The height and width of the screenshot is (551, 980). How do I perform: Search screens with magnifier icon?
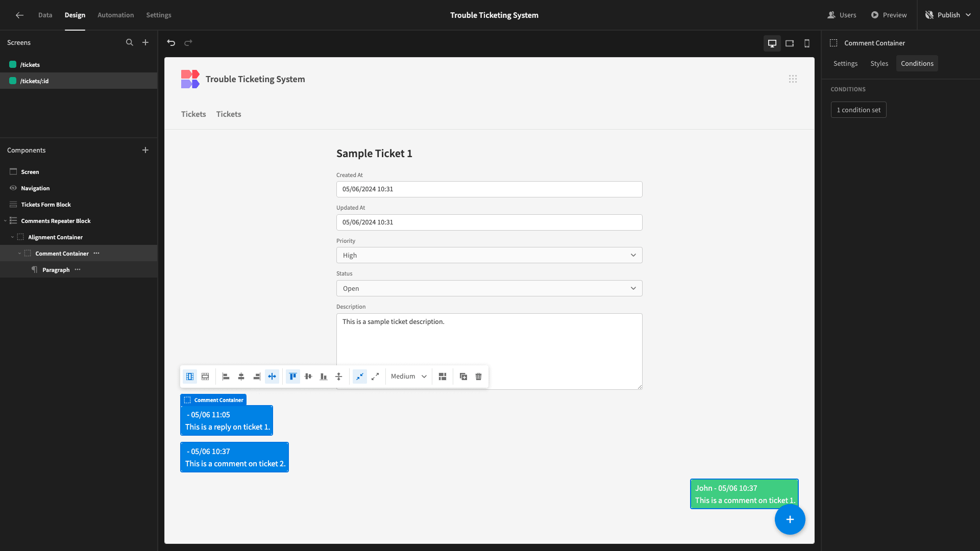tap(130, 43)
